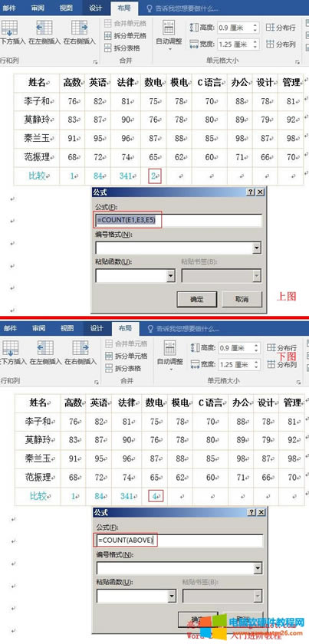Click help ? button in COUNT(ABOVE) dialog
Screen dimensions: 309x644
[251, 513]
